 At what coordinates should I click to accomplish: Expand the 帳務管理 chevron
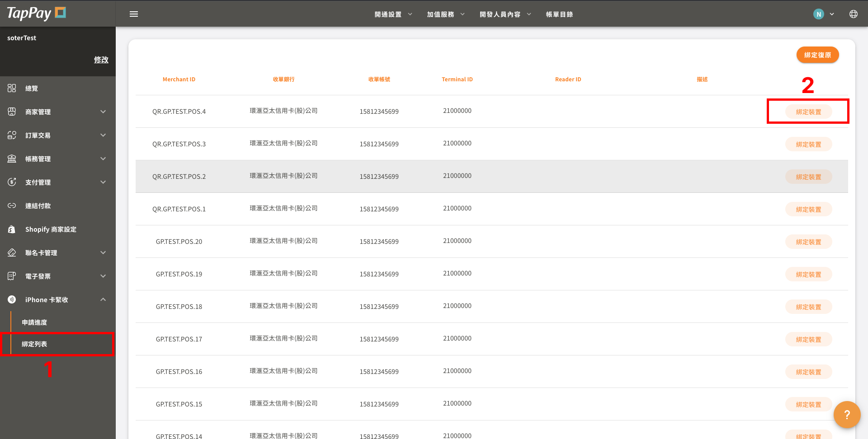pos(103,159)
